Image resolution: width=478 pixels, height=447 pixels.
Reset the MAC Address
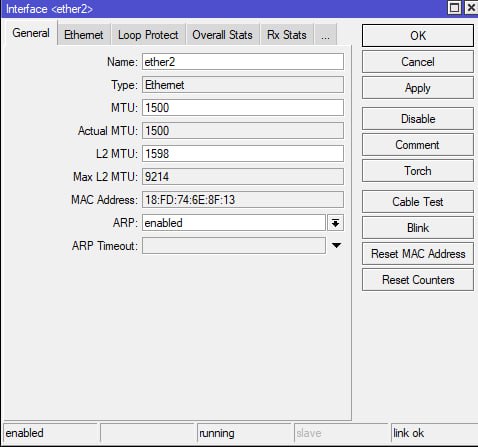[418, 254]
